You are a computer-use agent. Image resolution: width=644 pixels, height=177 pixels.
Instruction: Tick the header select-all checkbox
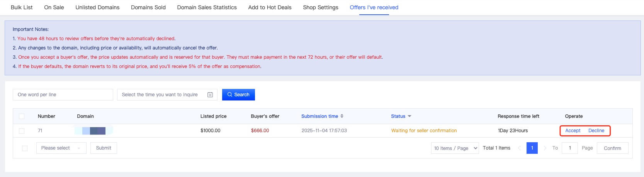pyautogui.click(x=22, y=116)
